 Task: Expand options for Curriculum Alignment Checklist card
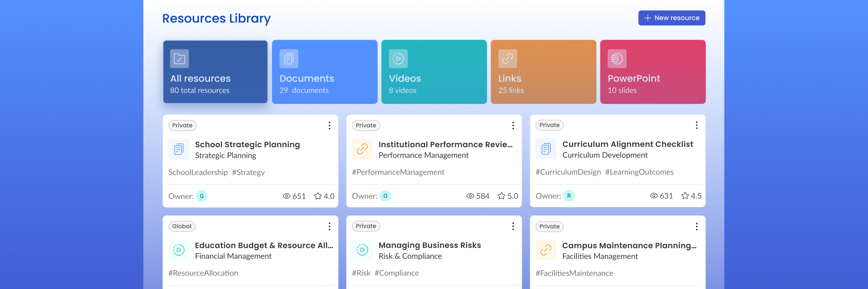[696, 125]
